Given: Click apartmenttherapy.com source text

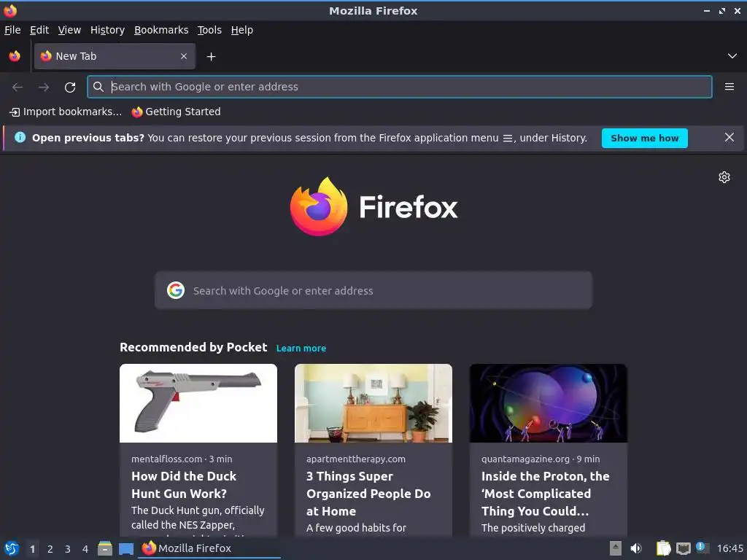Looking at the screenshot, I should [356, 459].
